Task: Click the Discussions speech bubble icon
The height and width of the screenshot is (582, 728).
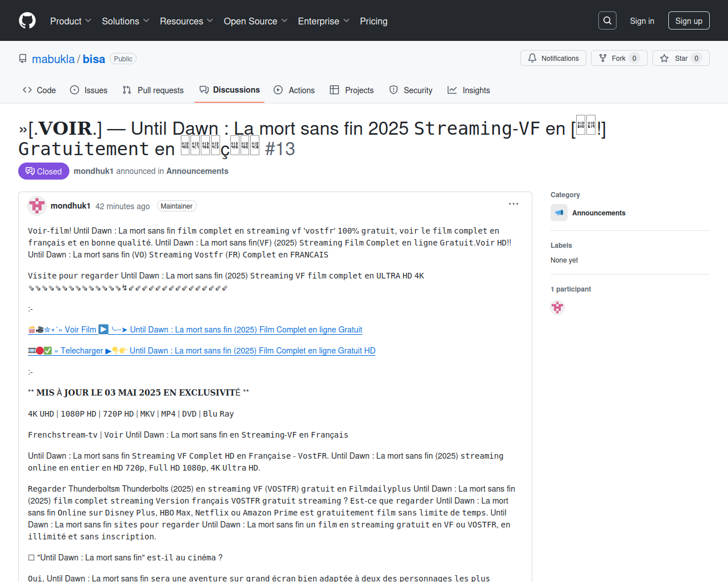Action: 204,90
